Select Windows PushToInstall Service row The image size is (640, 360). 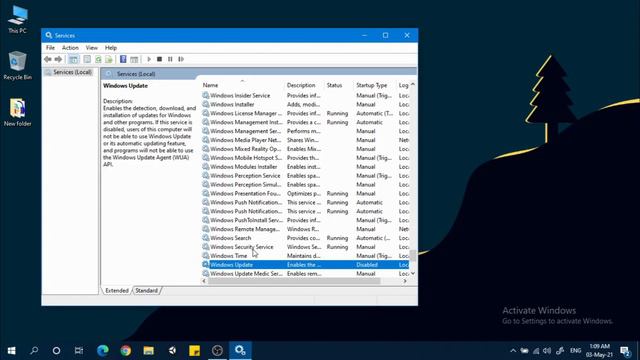pyautogui.click(x=305, y=220)
